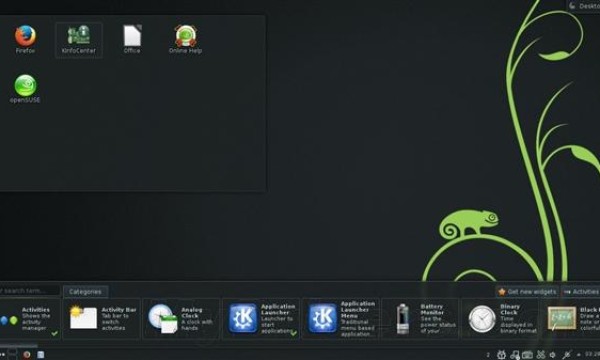Select the Black Board widget

pyautogui.click(x=571, y=319)
